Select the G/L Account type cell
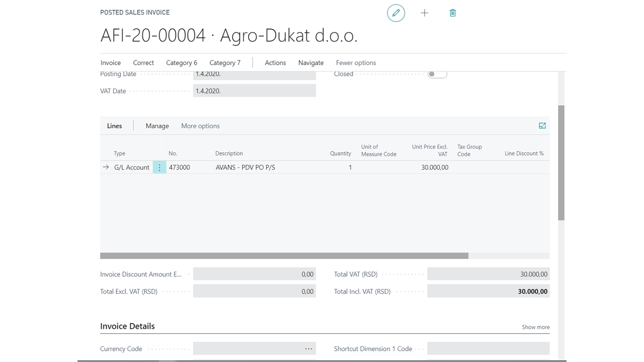644x362 pixels. [132, 167]
